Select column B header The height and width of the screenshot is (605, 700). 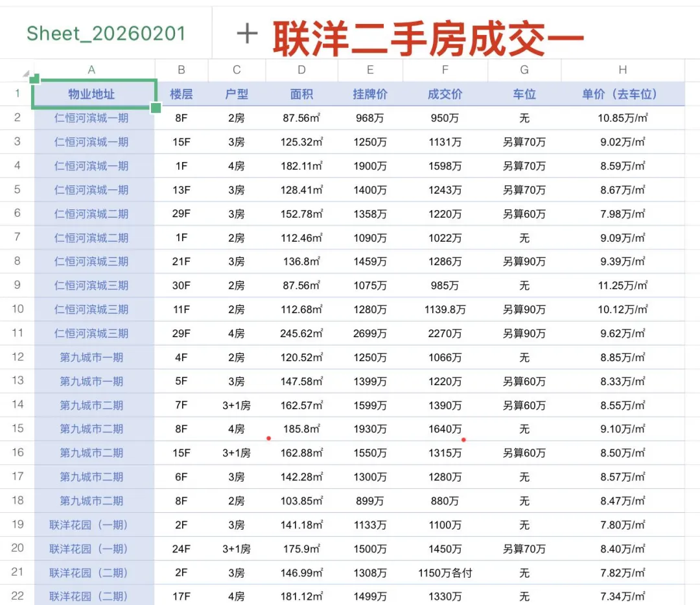[x=181, y=70]
